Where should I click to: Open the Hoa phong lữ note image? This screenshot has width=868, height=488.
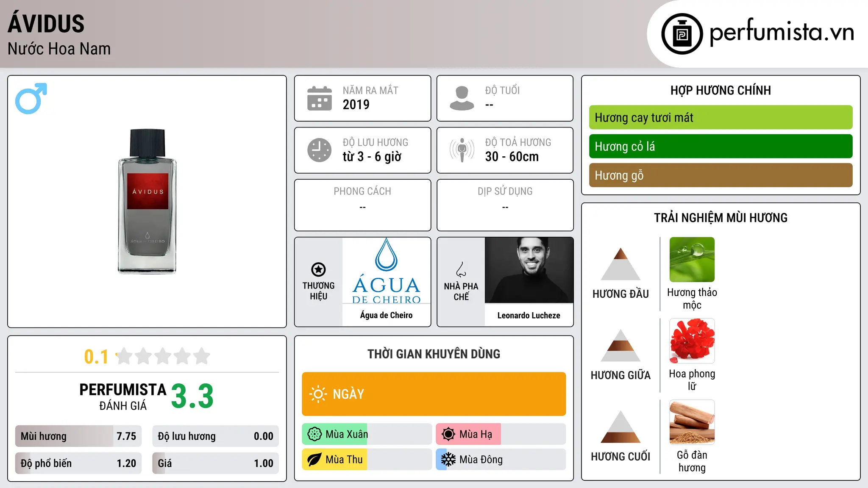[692, 341]
